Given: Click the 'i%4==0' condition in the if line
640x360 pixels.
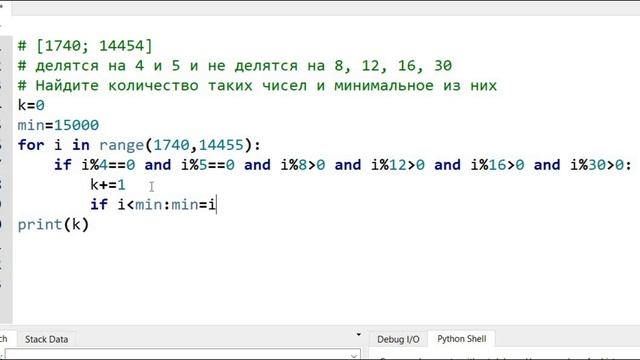Looking at the screenshot, I should click(x=108, y=165).
